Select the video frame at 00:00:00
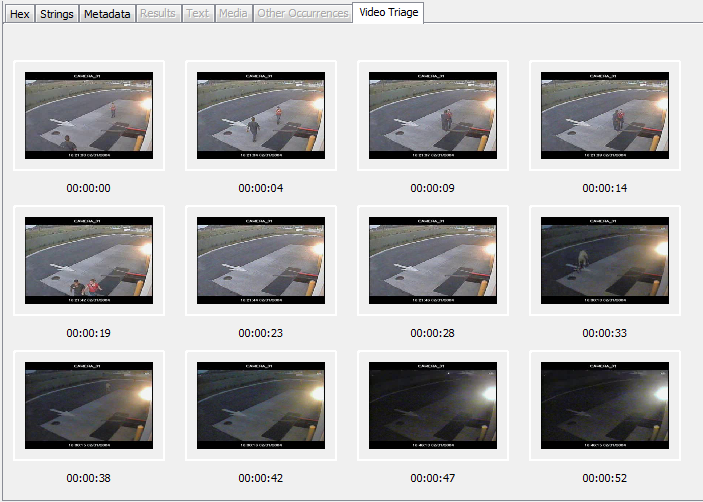The width and height of the screenshot is (703, 502). [x=89, y=115]
